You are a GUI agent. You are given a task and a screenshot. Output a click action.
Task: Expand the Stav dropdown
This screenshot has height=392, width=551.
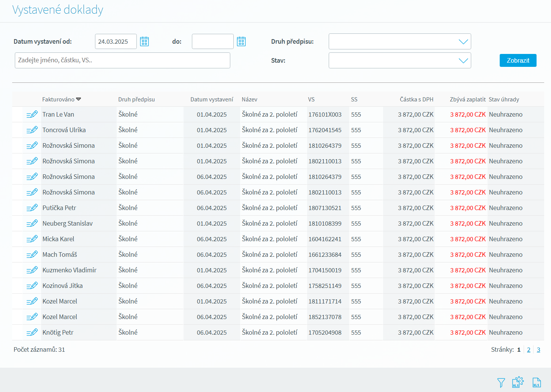463,60
